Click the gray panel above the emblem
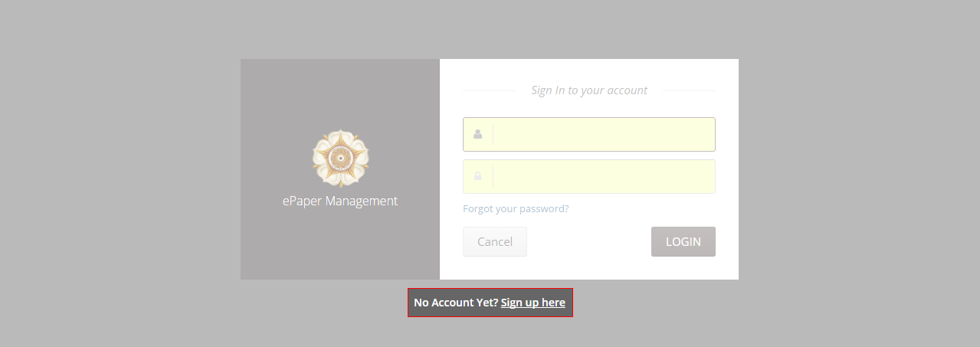 pyautogui.click(x=340, y=92)
